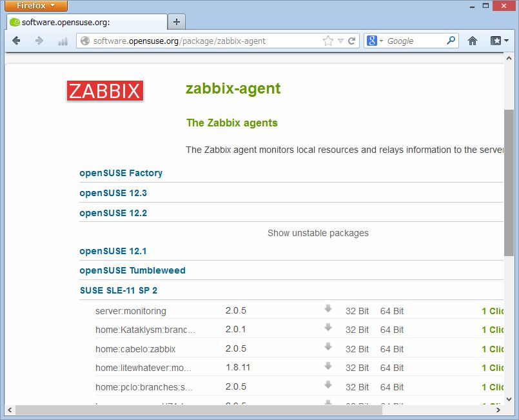The width and height of the screenshot is (519, 420).
Task: Click the vertical scrollbar thumb
Action: 509,183
